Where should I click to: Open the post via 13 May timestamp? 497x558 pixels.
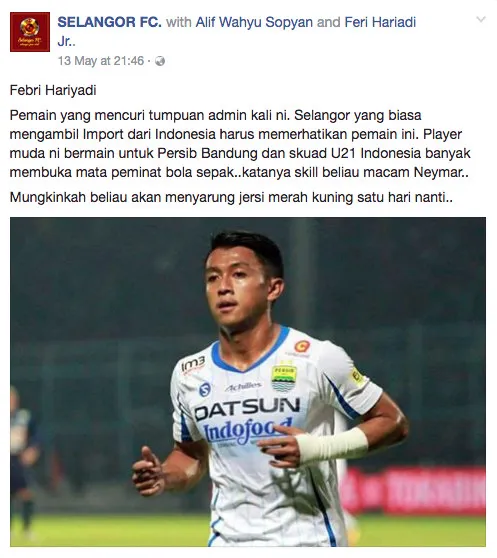(101, 61)
